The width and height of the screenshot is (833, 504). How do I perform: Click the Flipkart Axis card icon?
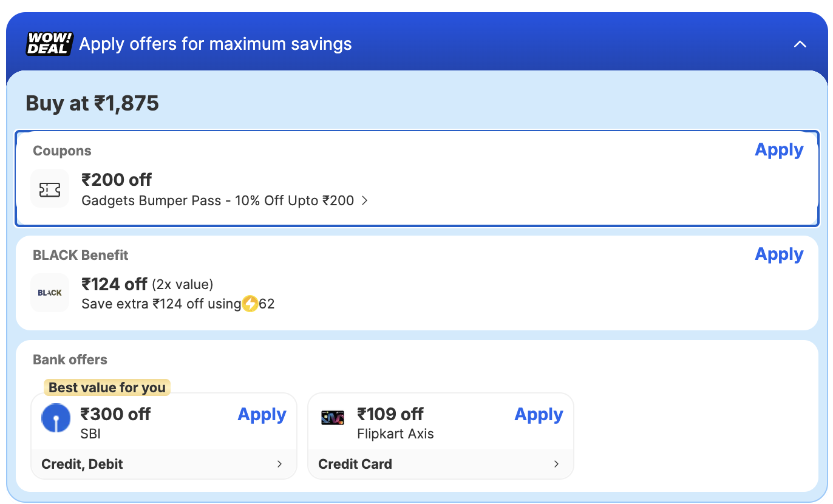333,418
